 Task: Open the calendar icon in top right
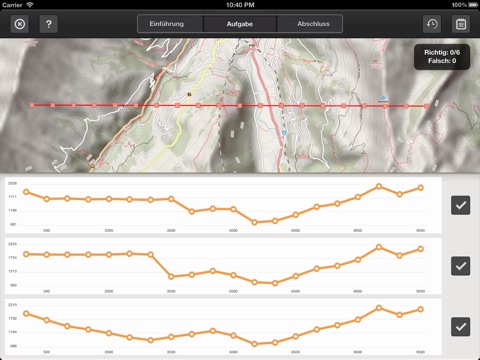[x=461, y=24]
